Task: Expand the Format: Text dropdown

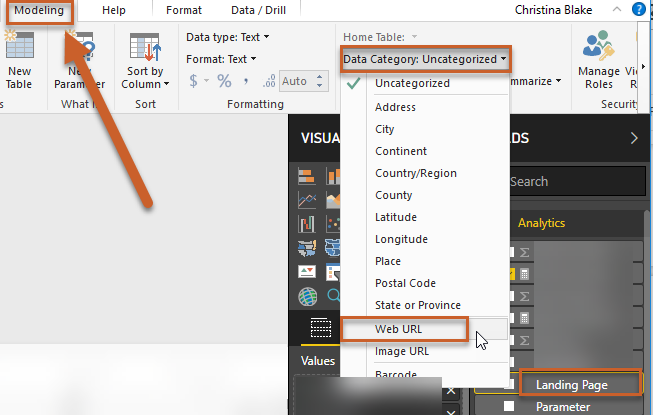Action: point(221,59)
